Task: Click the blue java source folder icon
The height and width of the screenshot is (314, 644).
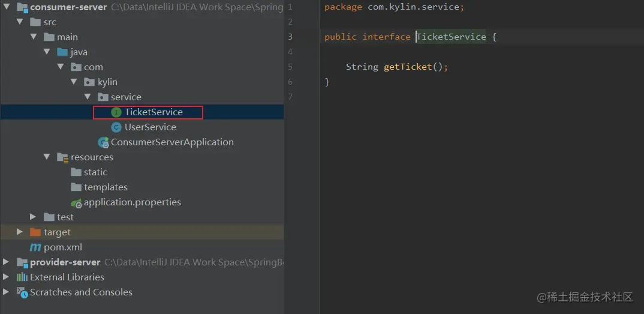Action: 62,52
